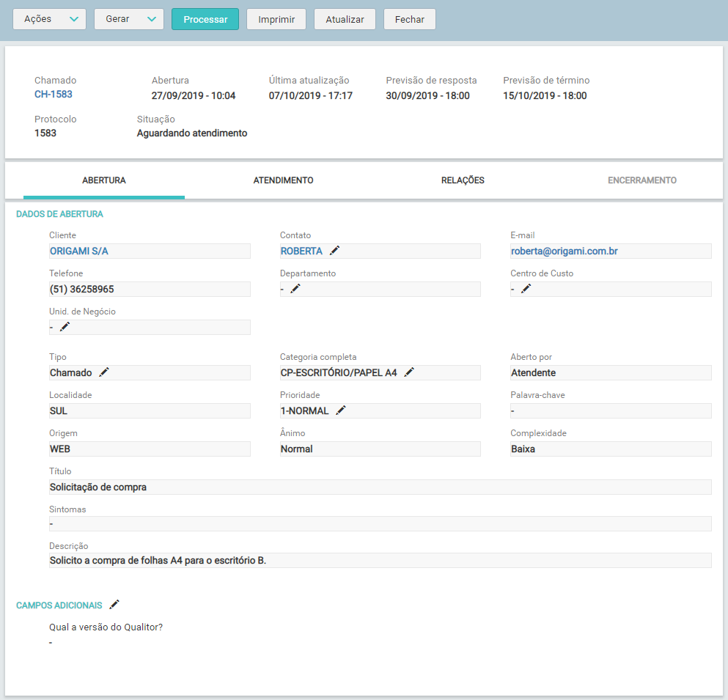Image resolution: width=728 pixels, height=700 pixels.
Task: Edit Campos Adicionais with pencil icon
Action: (114, 605)
